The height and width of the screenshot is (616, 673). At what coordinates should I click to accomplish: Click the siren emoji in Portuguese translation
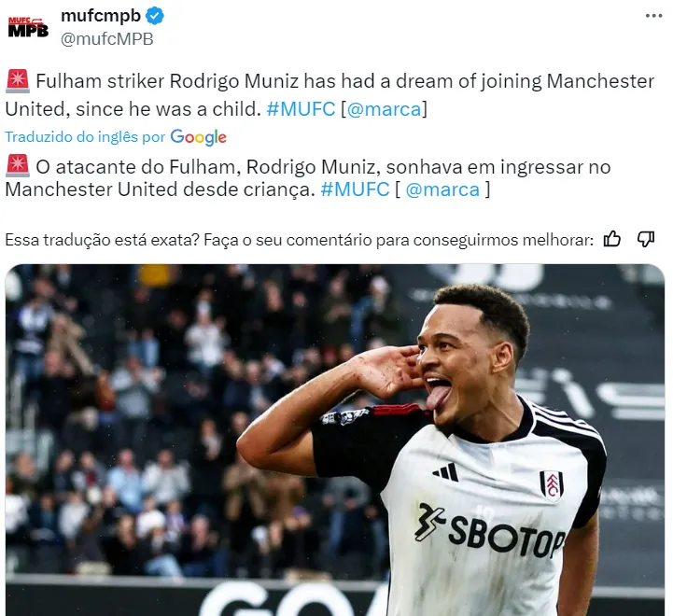[x=17, y=166]
